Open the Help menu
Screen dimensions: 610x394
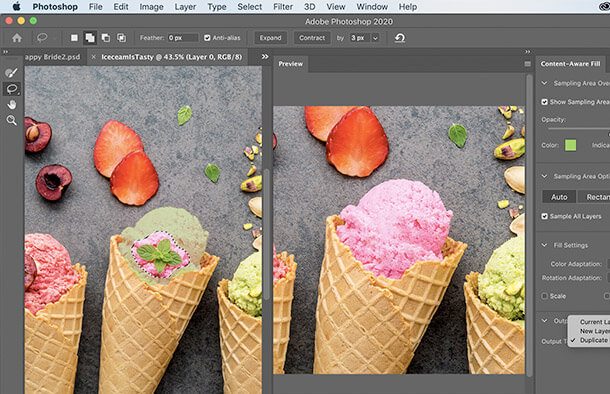[x=408, y=7]
